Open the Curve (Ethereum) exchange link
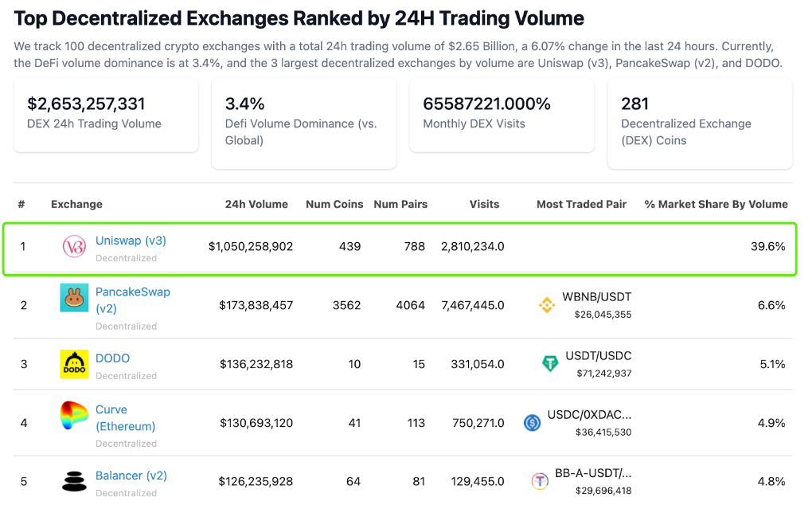 125,417
